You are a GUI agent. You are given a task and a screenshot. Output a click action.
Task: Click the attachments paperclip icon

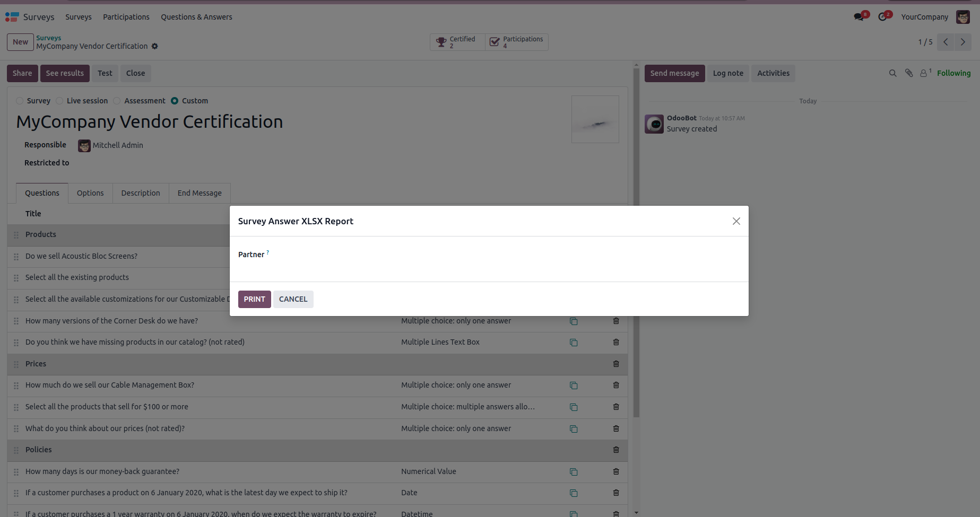[909, 73]
